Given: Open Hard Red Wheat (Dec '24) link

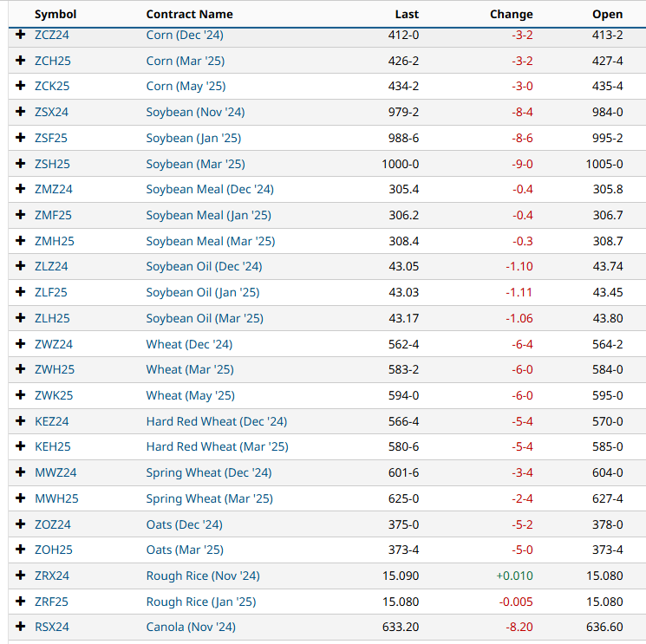Looking at the screenshot, I should [x=217, y=421].
